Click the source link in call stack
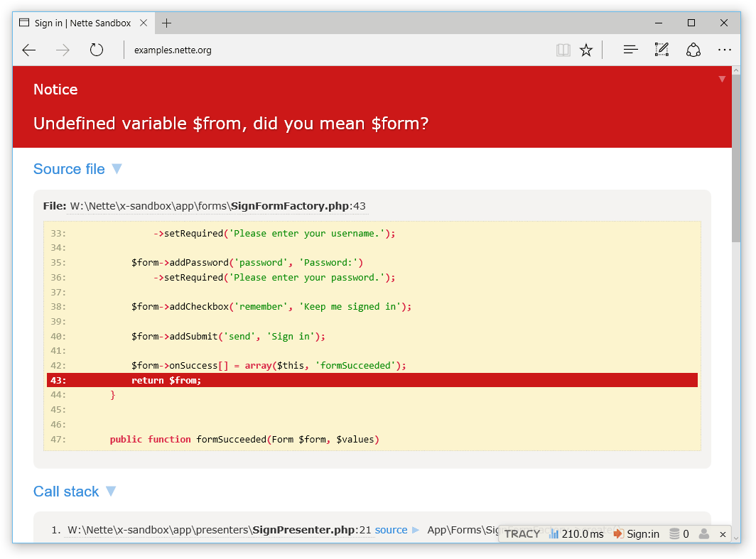756x559 pixels. 391,530
